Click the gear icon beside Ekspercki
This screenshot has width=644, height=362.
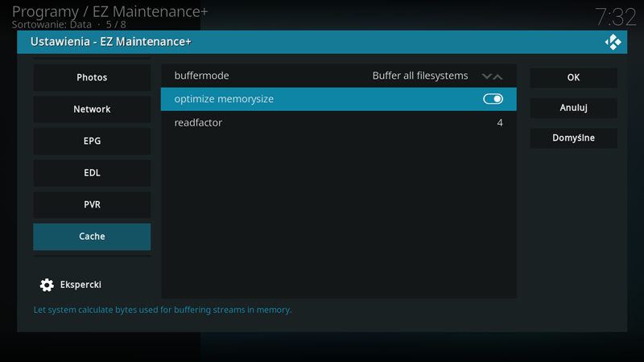(47, 285)
